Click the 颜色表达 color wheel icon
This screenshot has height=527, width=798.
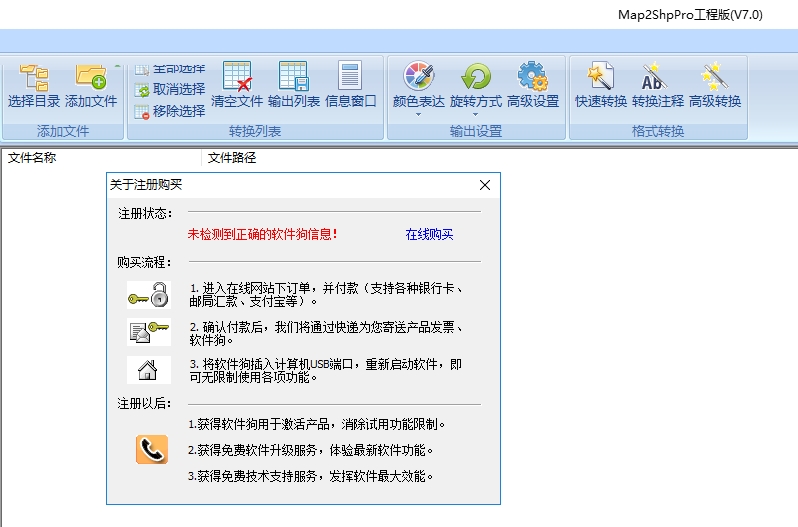click(x=418, y=76)
